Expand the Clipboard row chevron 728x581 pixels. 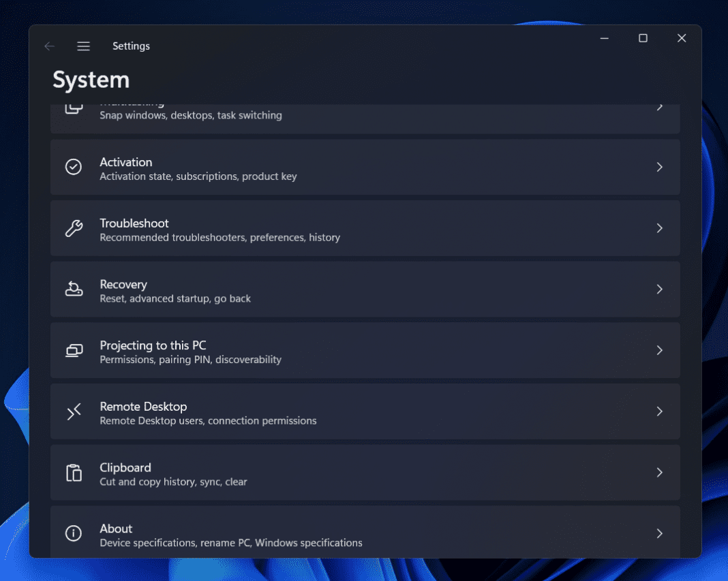coord(659,472)
